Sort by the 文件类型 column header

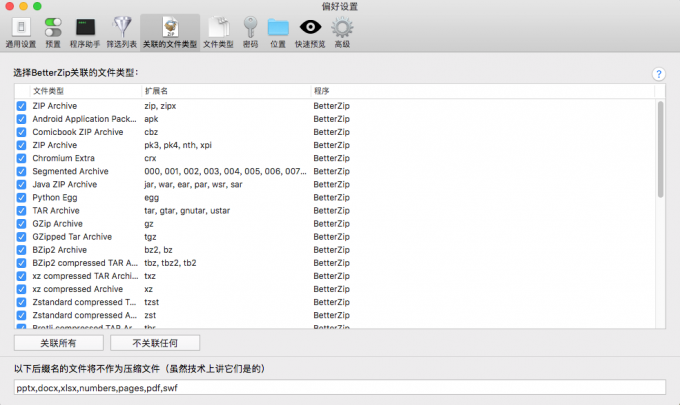coord(85,91)
